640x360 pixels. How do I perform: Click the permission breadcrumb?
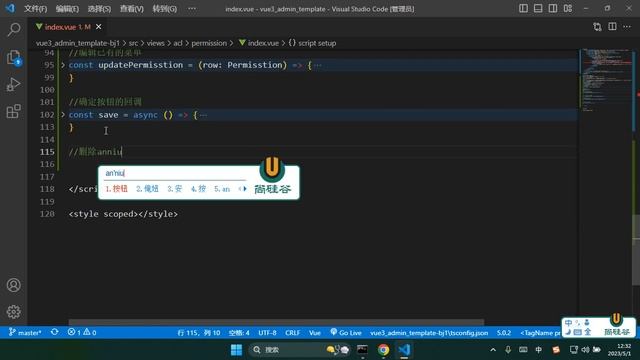coord(209,43)
